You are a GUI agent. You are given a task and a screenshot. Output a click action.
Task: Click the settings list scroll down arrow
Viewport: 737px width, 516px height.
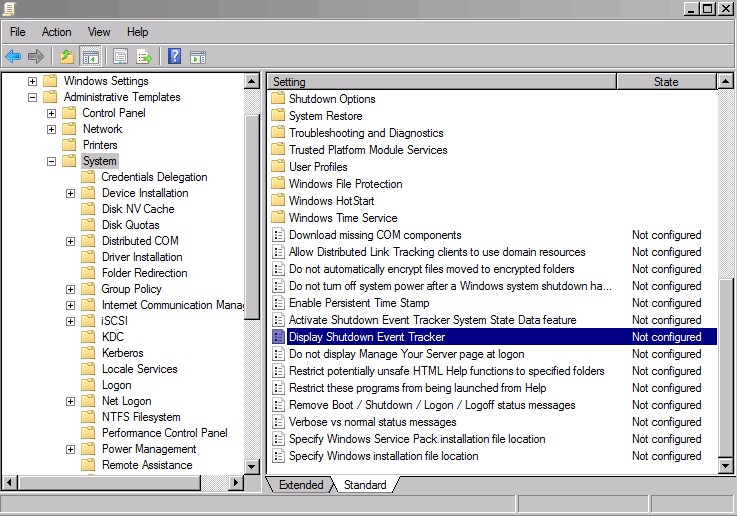(725, 466)
